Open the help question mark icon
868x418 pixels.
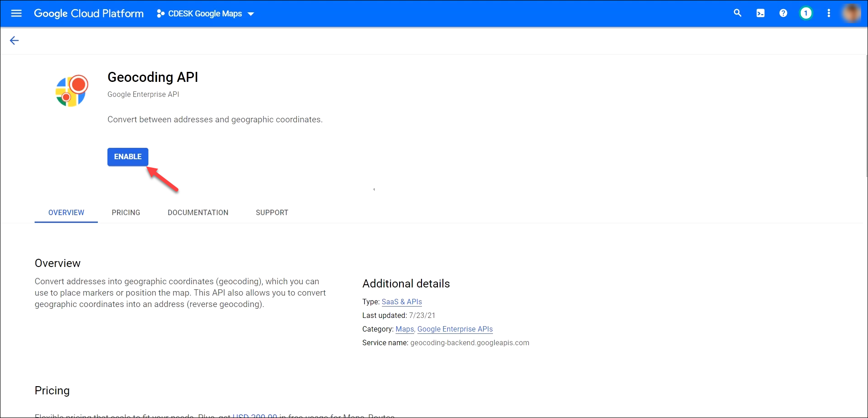point(783,13)
